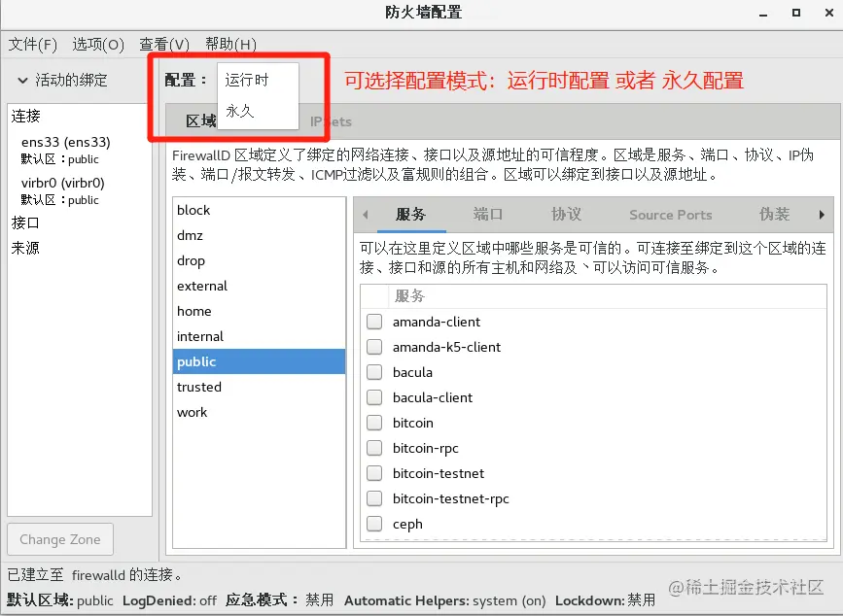Click the 应急模式: 禁用 status entry
Viewport: 843px width, 616px height.
(280, 599)
